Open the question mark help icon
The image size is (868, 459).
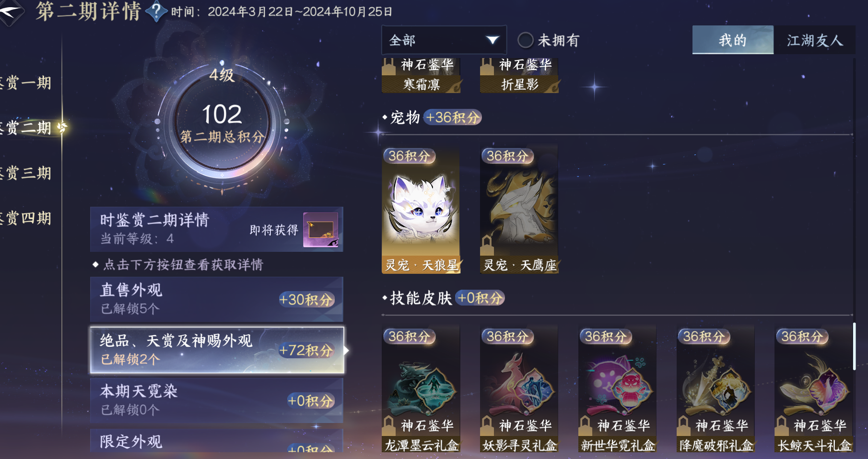[156, 11]
